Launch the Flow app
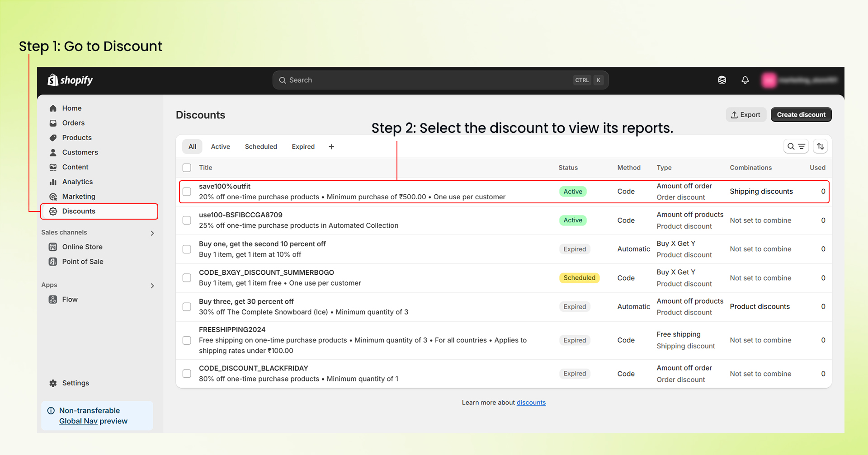The width and height of the screenshot is (868, 455). (70, 299)
